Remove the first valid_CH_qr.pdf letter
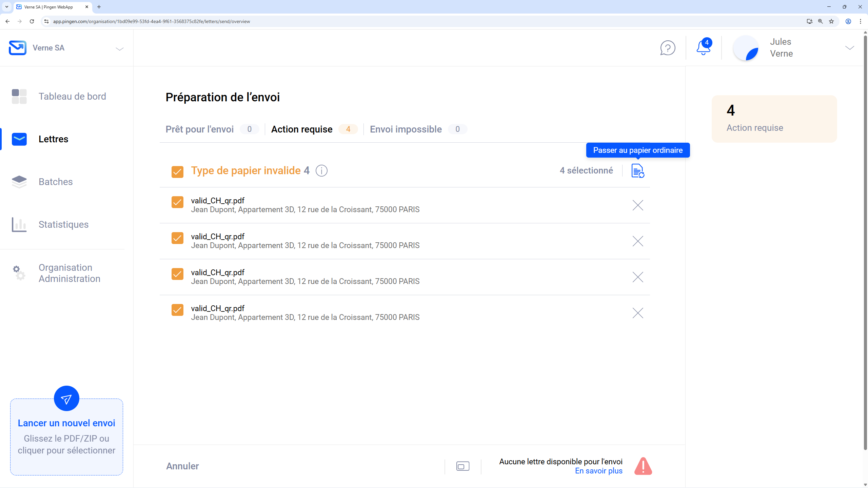Image resolution: width=868 pixels, height=488 pixels. (638, 205)
